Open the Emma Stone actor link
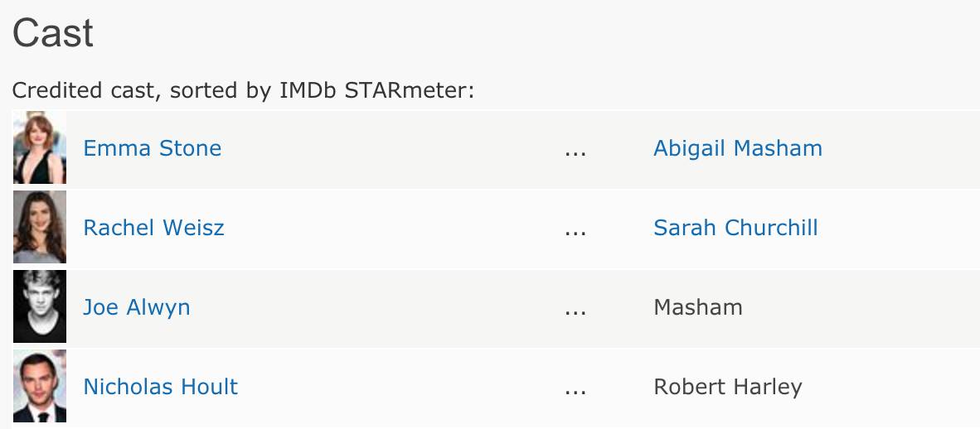 click(153, 148)
